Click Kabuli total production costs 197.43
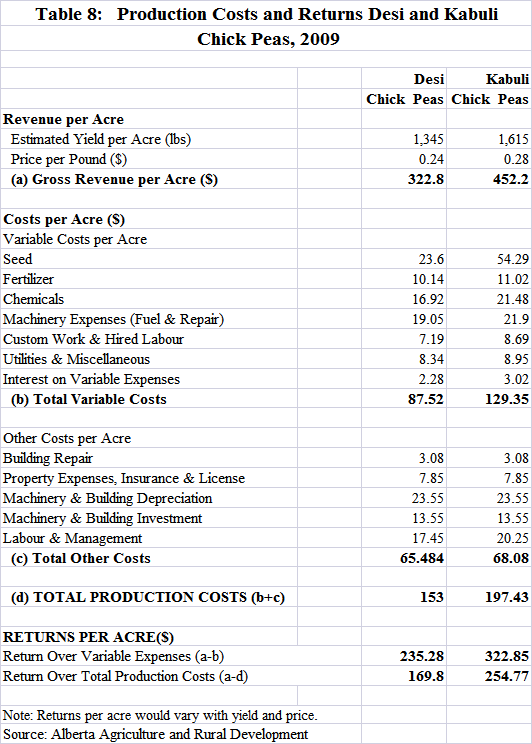Image resolution: width=532 pixels, height=744 pixels. [x=507, y=597]
